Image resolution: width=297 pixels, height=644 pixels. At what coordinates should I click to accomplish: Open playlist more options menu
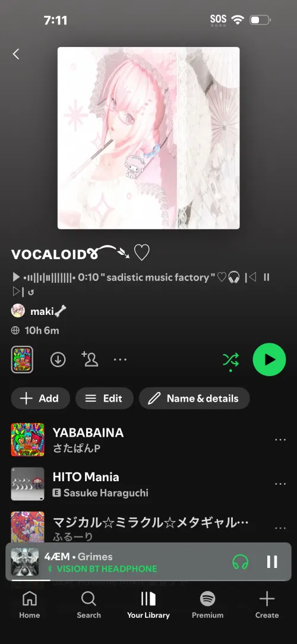click(x=120, y=360)
